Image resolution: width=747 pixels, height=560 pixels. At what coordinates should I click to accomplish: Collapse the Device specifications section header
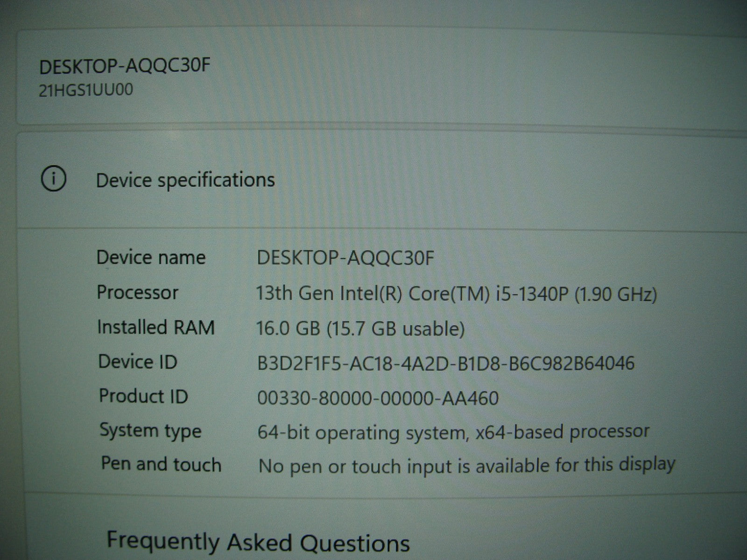click(185, 180)
